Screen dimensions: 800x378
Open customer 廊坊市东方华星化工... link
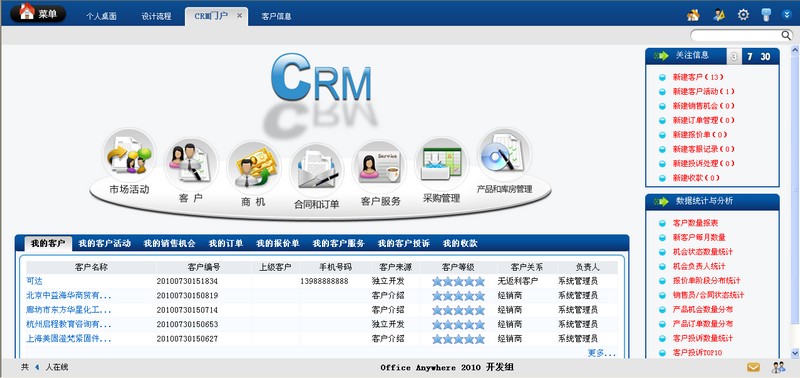pyautogui.click(x=68, y=310)
